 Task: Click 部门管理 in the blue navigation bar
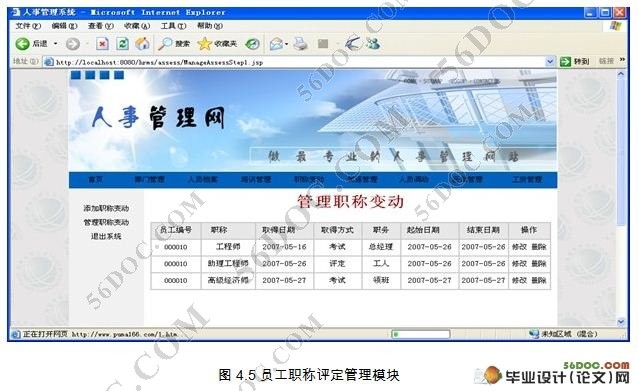149,179
